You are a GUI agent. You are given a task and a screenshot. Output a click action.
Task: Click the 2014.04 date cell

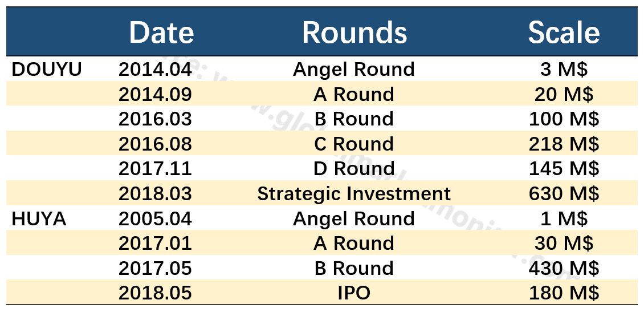(155, 70)
